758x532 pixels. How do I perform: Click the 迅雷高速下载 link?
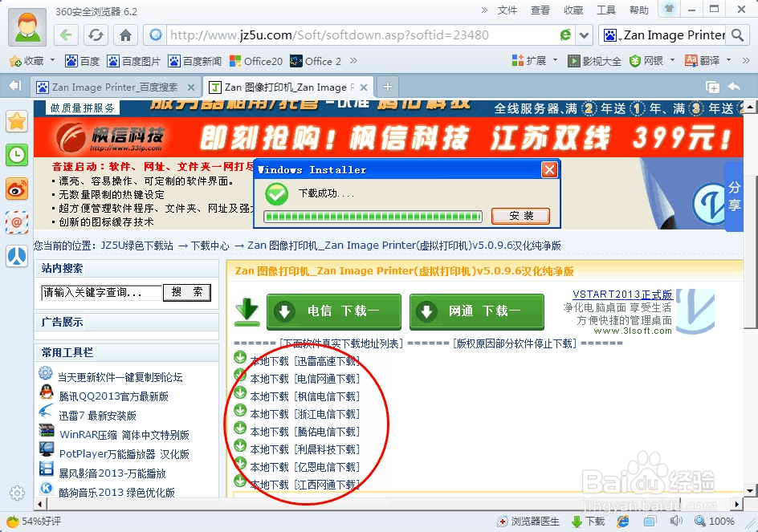[x=328, y=361]
